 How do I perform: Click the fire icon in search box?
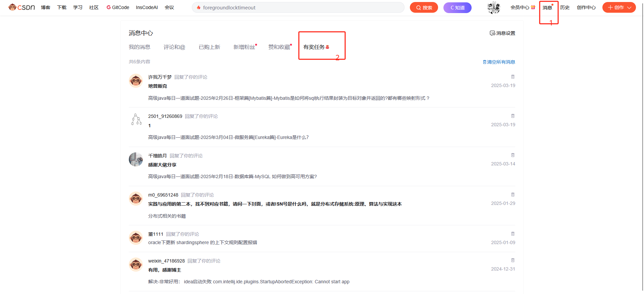coord(199,7)
